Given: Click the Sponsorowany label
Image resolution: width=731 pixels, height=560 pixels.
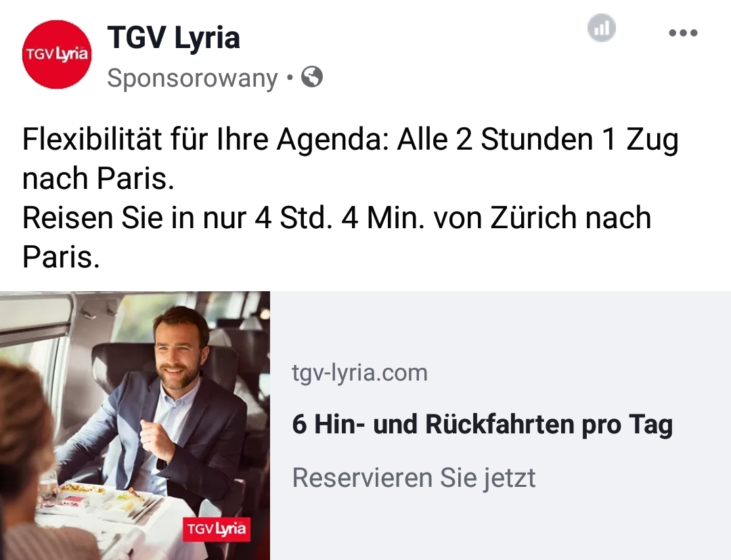Looking at the screenshot, I should click(192, 78).
